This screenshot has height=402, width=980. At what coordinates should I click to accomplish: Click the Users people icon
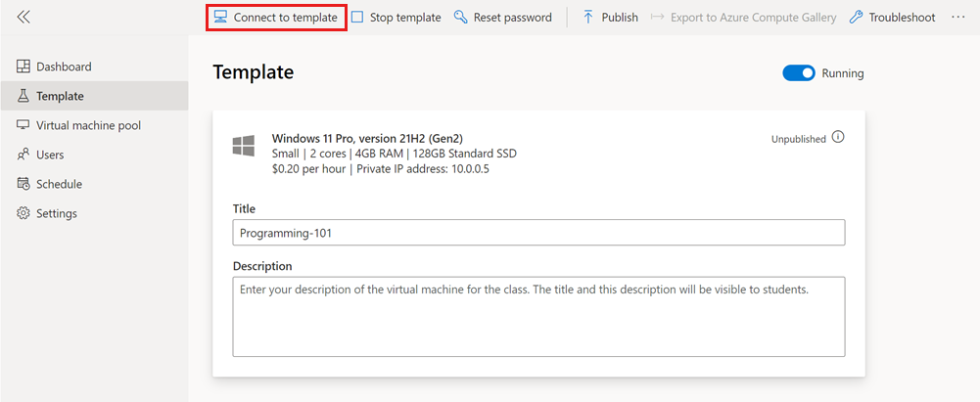[23, 155]
